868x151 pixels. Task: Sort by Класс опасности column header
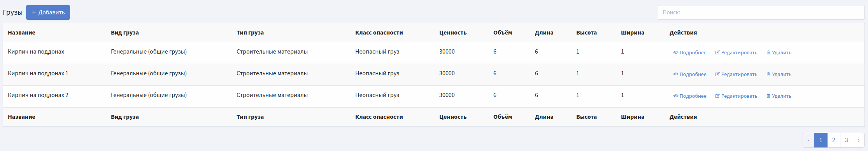379,33
